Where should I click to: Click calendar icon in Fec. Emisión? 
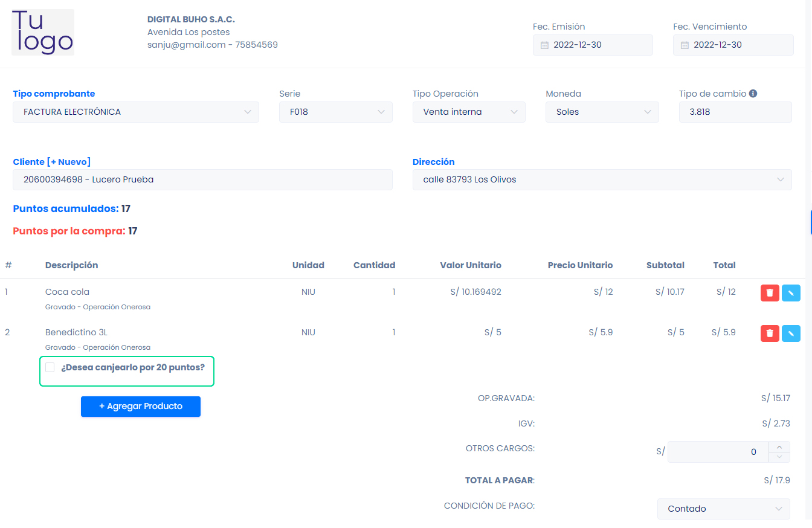click(544, 45)
